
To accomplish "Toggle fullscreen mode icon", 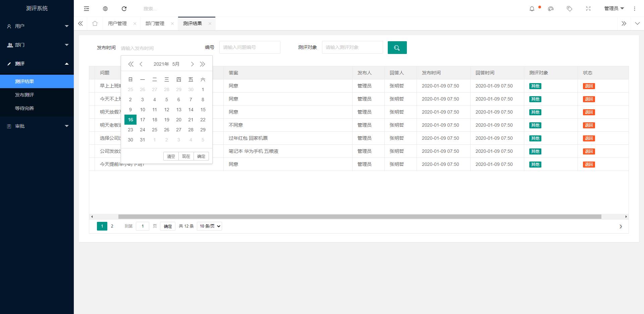I will [x=588, y=9].
